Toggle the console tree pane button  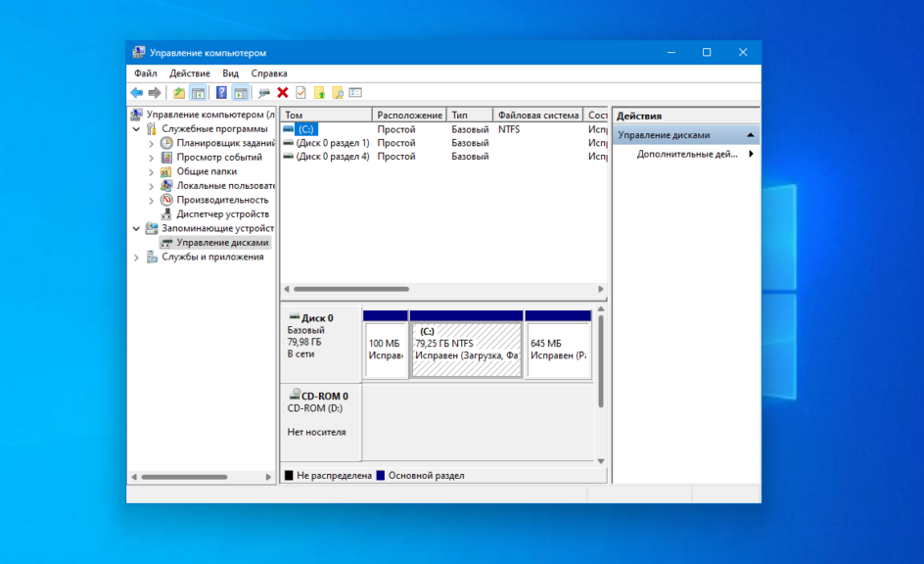click(x=198, y=93)
